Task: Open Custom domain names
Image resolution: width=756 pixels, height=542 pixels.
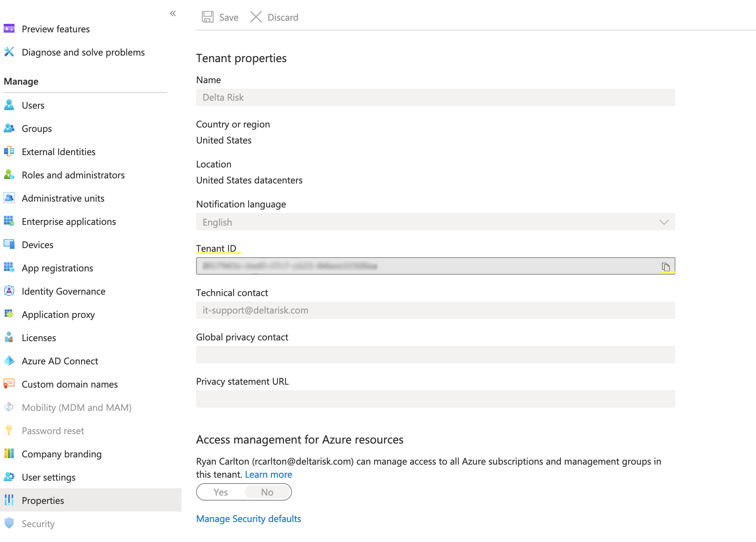Action: click(70, 384)
